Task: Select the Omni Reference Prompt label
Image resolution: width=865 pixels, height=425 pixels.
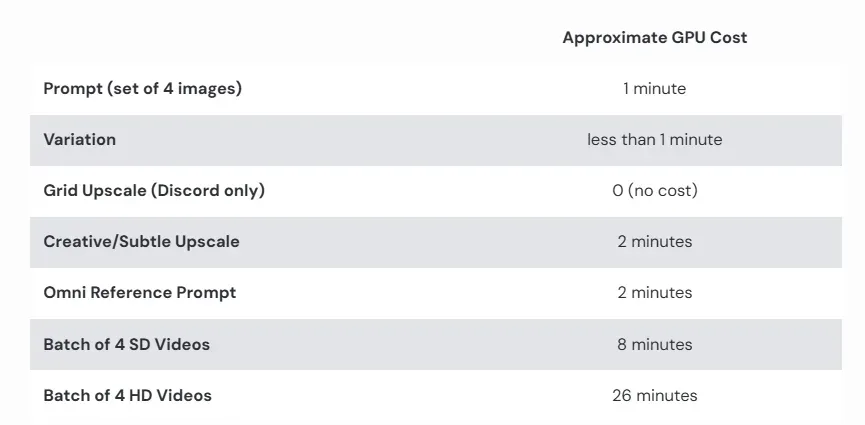Action: (x=139, y=293)
